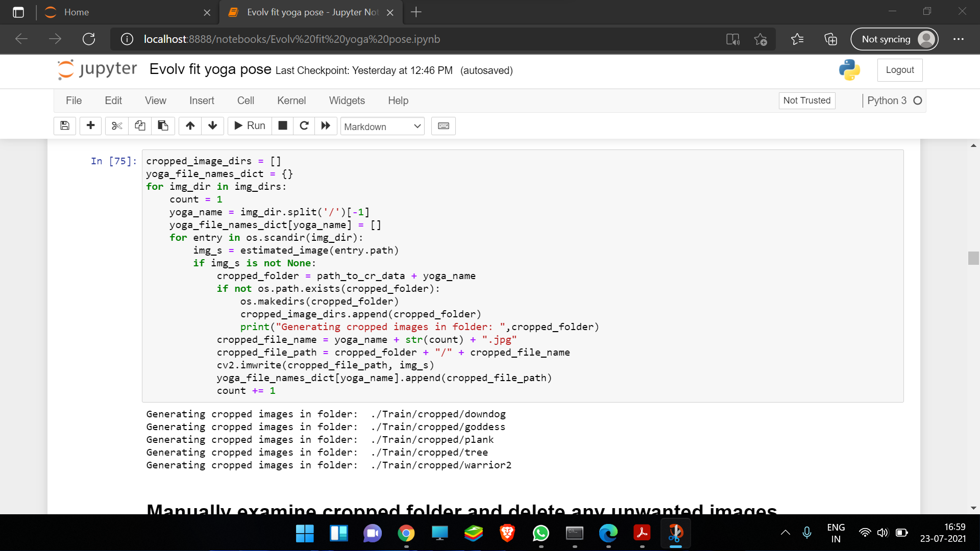Cut the selected cell
The width and height of the screenshot is (980, 551).
116,126
